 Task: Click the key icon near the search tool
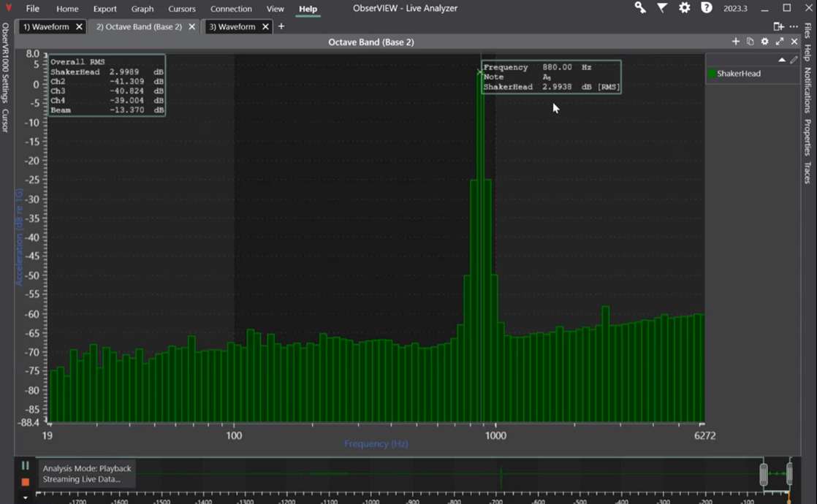[x=639, y=8]
